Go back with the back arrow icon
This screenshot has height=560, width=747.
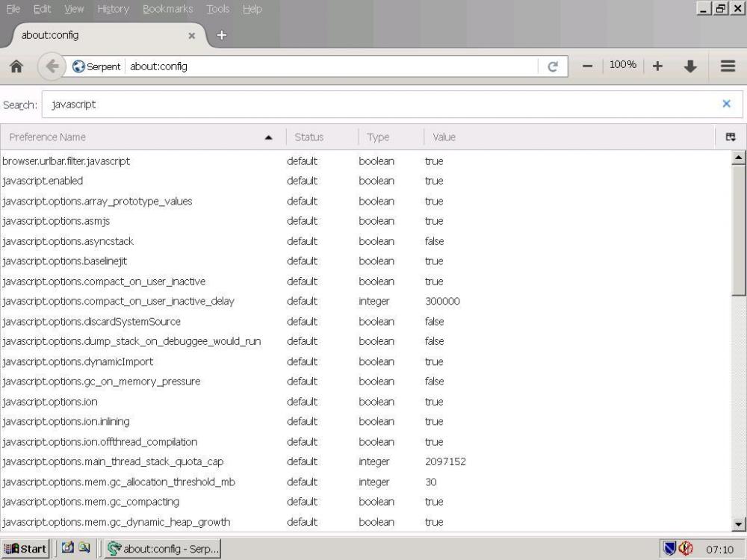click(x=52, y=66)
